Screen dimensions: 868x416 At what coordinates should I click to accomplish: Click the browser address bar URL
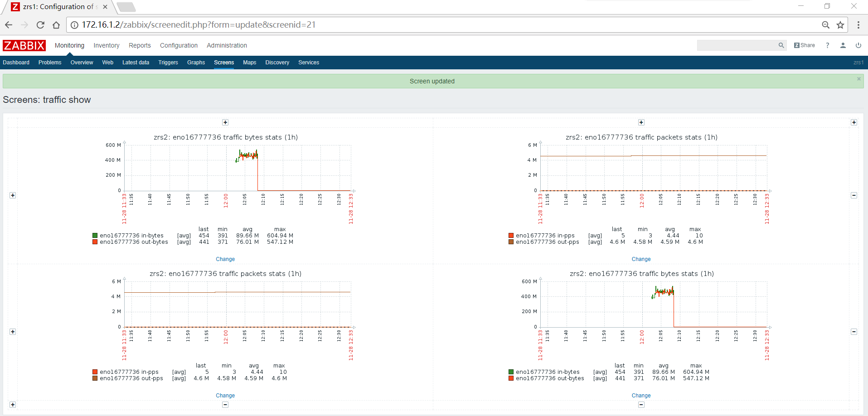coord(199,25)
